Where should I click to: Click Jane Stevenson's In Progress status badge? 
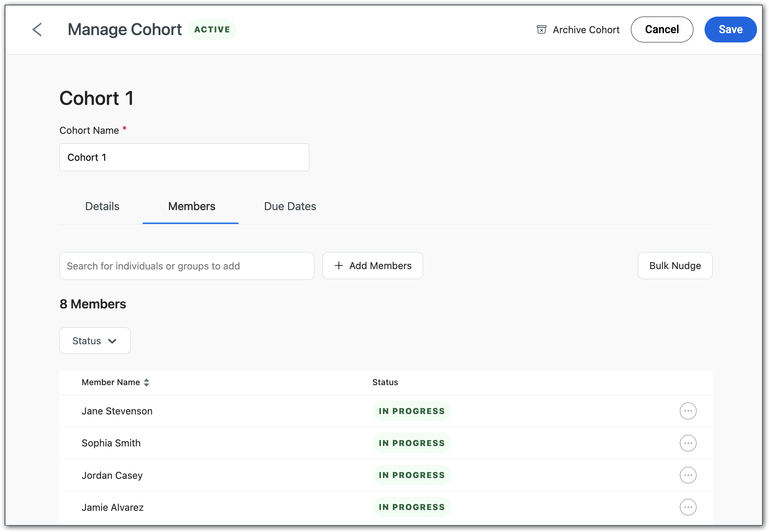[x=411, y=411]
